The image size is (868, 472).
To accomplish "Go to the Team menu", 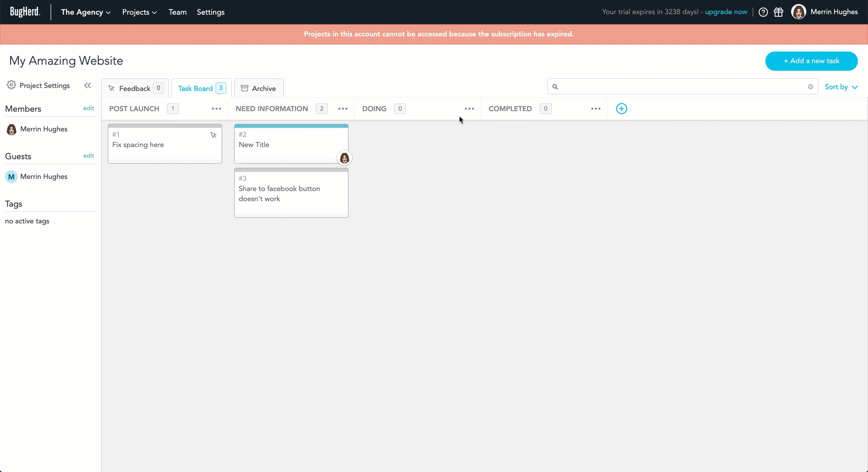I will [x=178, y=12].
